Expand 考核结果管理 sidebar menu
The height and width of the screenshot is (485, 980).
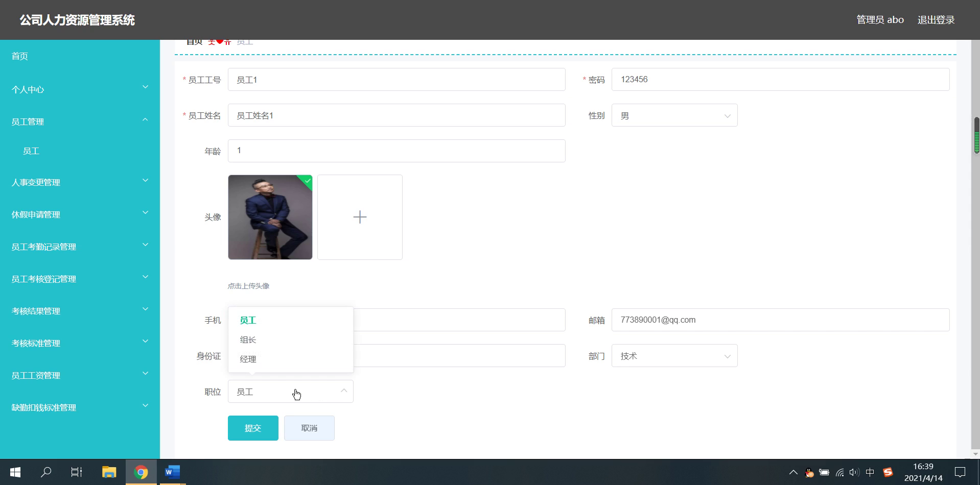tap(80, 311)
